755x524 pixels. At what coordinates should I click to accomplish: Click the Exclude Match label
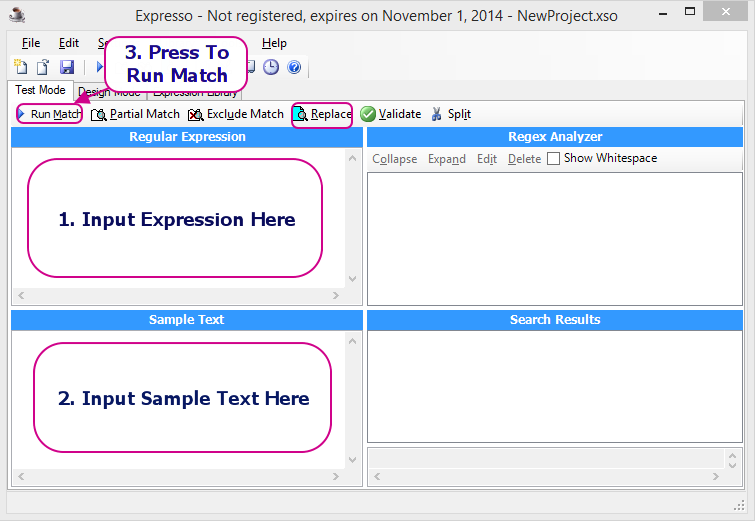(245, 114)
